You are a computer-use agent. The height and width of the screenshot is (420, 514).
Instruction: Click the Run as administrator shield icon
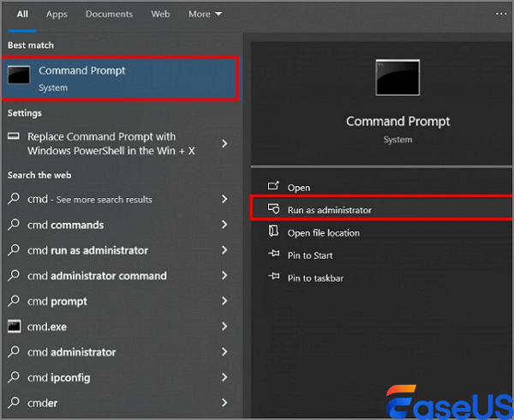point(273,209)
